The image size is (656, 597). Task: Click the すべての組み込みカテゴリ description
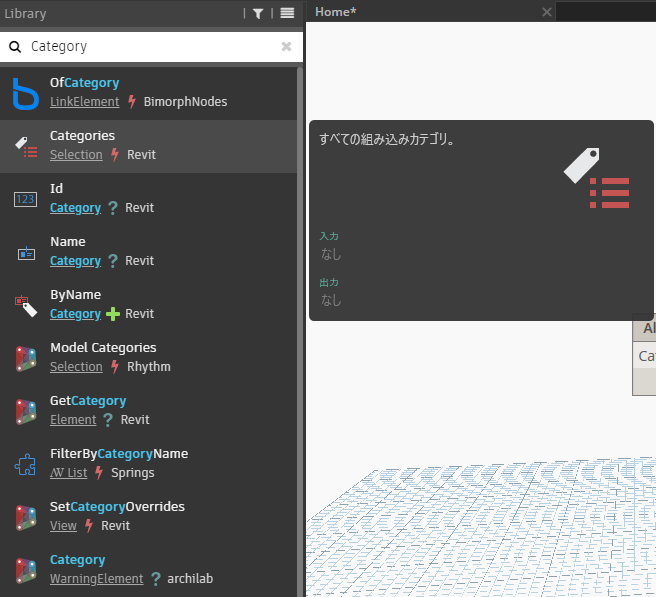click(387, 139)
